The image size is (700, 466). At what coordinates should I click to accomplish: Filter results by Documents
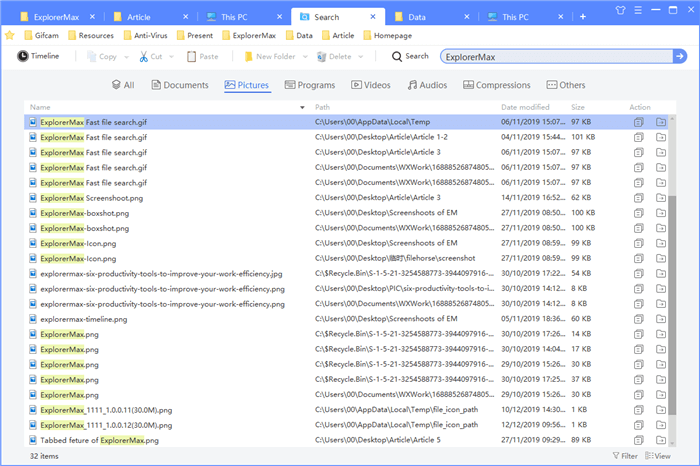[180, 85]
